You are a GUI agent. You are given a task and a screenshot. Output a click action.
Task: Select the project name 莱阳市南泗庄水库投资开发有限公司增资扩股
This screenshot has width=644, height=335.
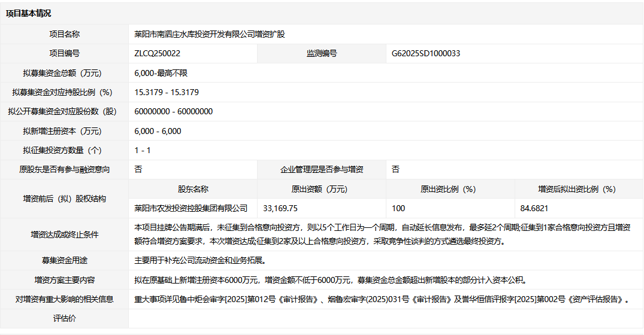210,34
